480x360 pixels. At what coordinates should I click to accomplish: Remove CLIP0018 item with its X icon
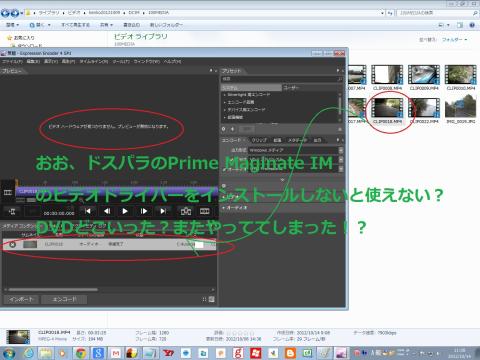[x=12, y=244]
